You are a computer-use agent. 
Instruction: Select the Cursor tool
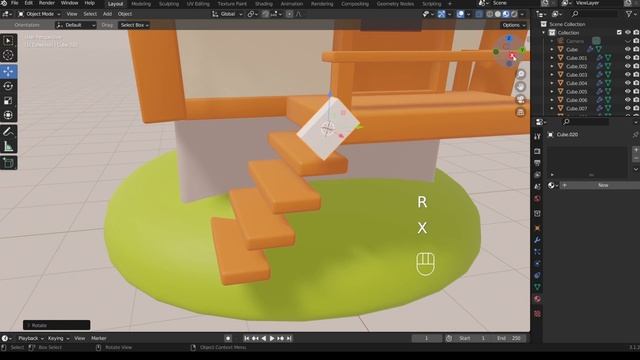click(8, 55)
